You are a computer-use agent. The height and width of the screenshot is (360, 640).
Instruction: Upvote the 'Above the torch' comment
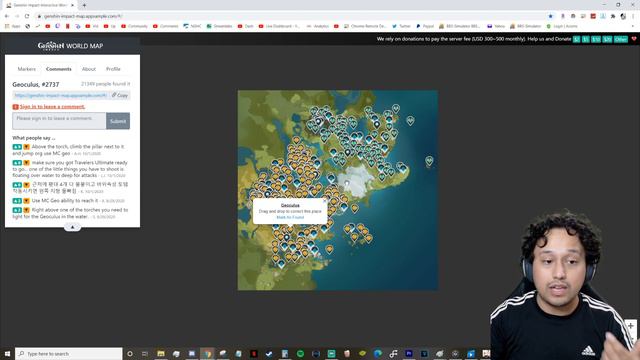17,147
